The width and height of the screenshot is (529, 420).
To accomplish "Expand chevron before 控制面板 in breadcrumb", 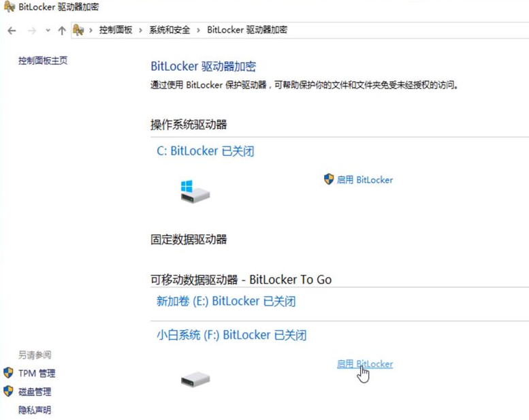I will [x=91, y=31].
